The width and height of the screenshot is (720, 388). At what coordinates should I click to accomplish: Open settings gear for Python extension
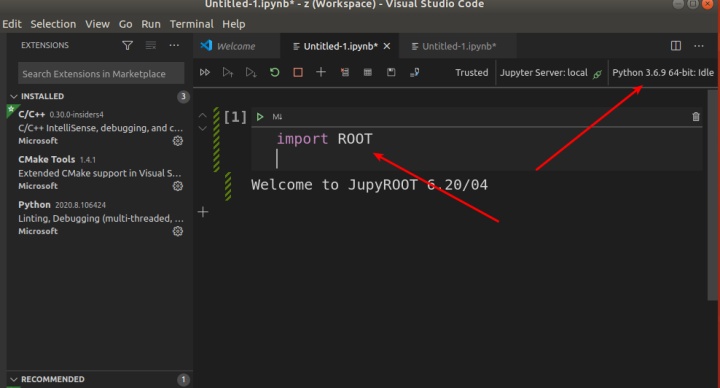[178, 231]
